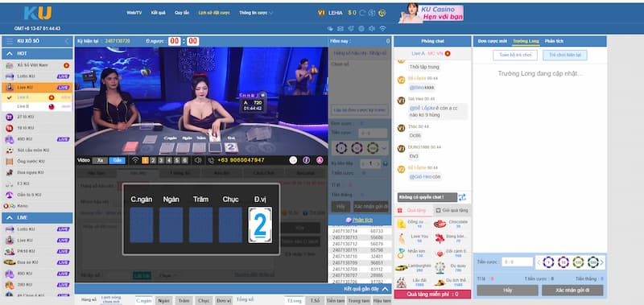Select video line 2
Viewport: 644px width, 305px height.
tap(153, 160)
